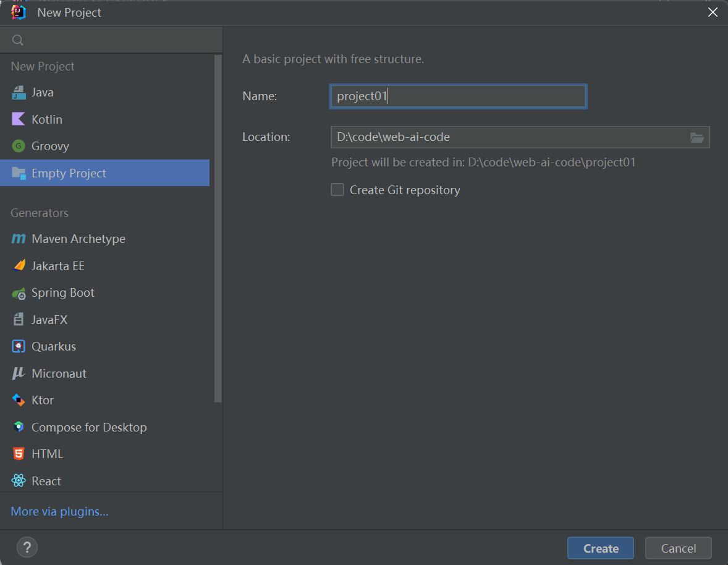Enable Create Git repository checkbox
This screenshot has height=565, width=728.
coord(337,189)
